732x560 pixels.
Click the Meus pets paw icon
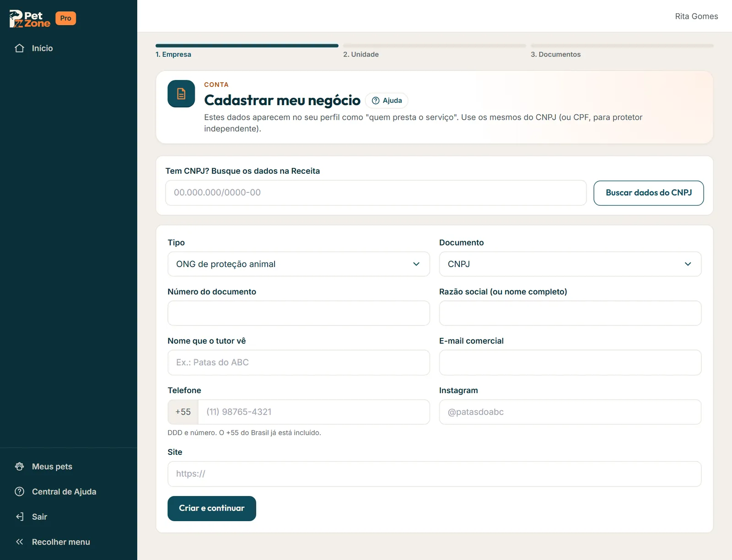(x=19, y=466)
